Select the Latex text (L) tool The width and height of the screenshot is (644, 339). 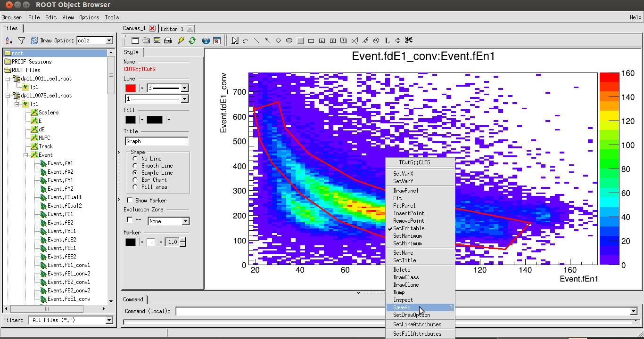(x=387, y=40)
